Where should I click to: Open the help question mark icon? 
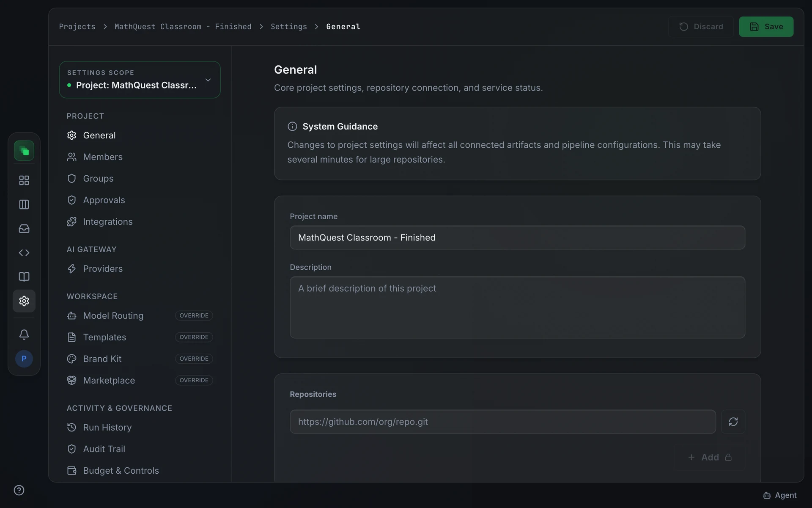19,490
